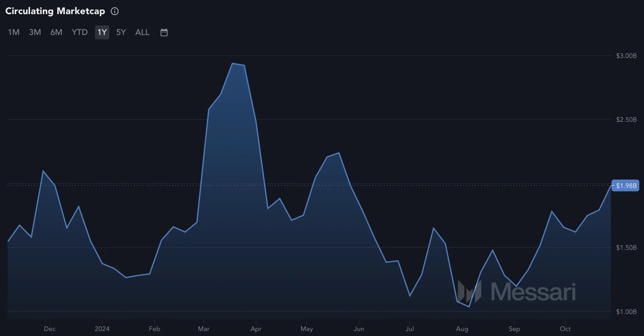This screenshot has width=644, height=336.
Task: Show ALL historical marketcap data
Action: click(x=142, y=32)
